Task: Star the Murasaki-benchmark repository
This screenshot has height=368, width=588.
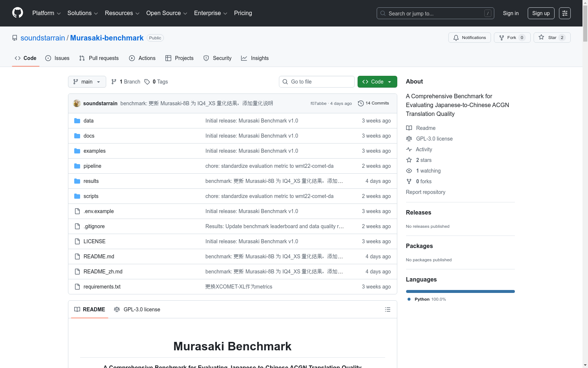Action: tap(552, 38)
